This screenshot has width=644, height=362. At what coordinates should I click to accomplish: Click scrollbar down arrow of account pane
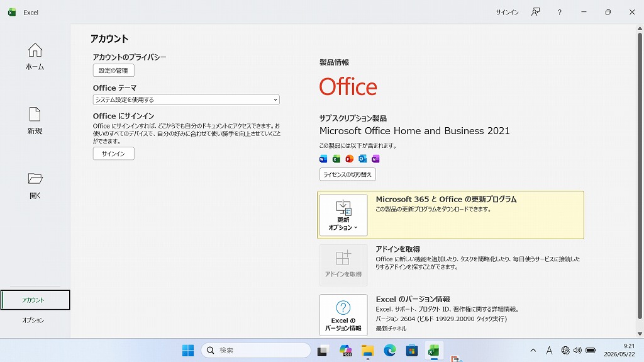(640, 334)
